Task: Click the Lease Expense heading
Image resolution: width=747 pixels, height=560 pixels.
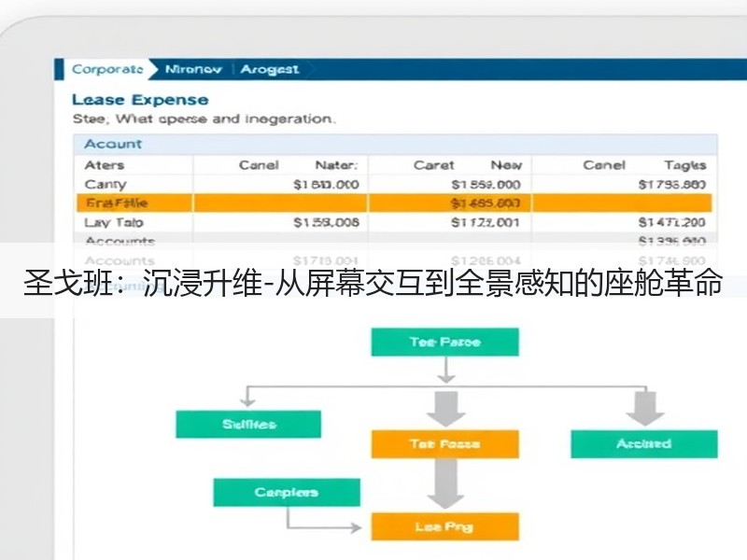Action: tap(140, 100)
